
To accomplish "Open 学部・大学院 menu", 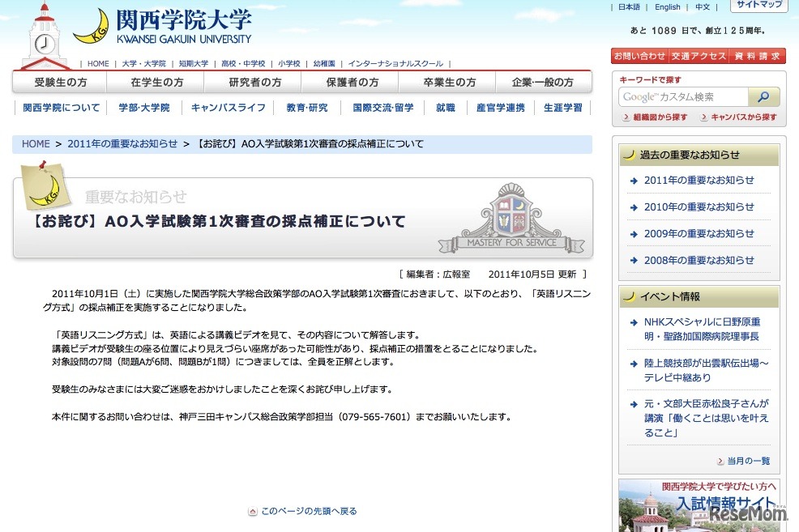I will 143,108.
